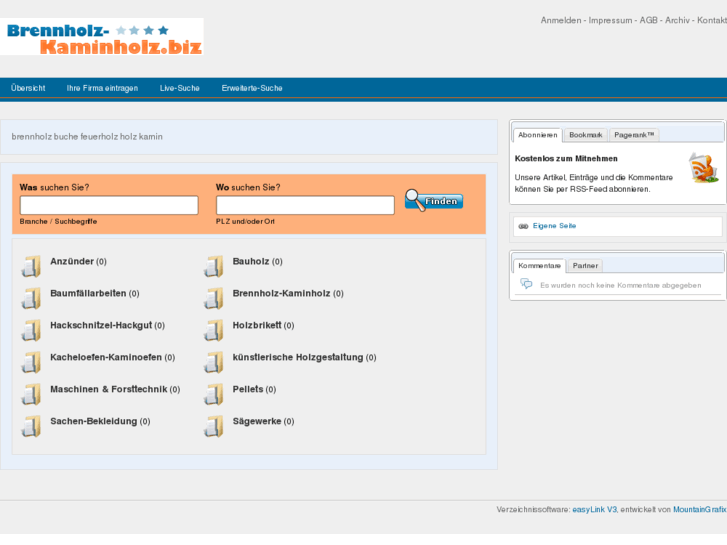Open the künstlerische Holzgestaltung category
This screenshot has height=545, width=727.
click(x=298, y=358)
